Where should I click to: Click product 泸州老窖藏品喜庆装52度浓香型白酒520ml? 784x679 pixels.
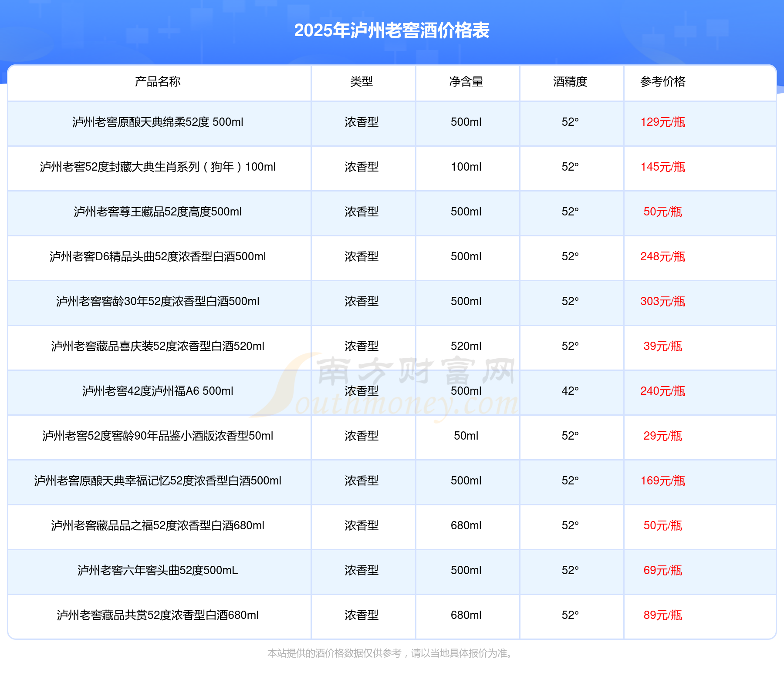click(158, 346)
